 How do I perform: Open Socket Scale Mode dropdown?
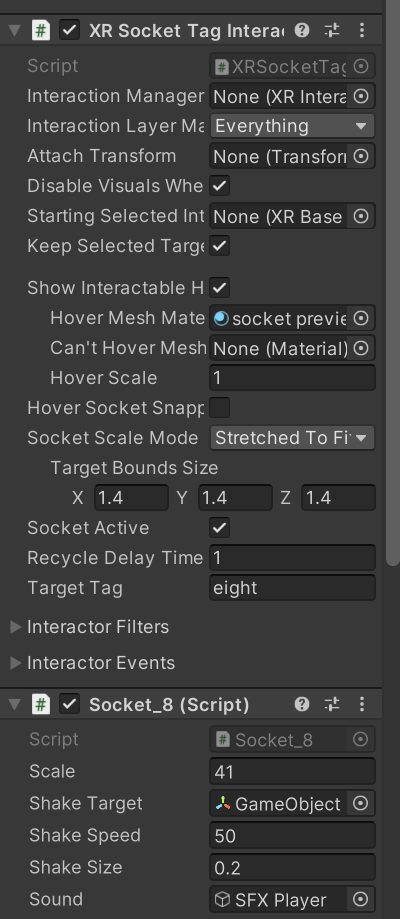pyautogui.click(x=292, y=438)
